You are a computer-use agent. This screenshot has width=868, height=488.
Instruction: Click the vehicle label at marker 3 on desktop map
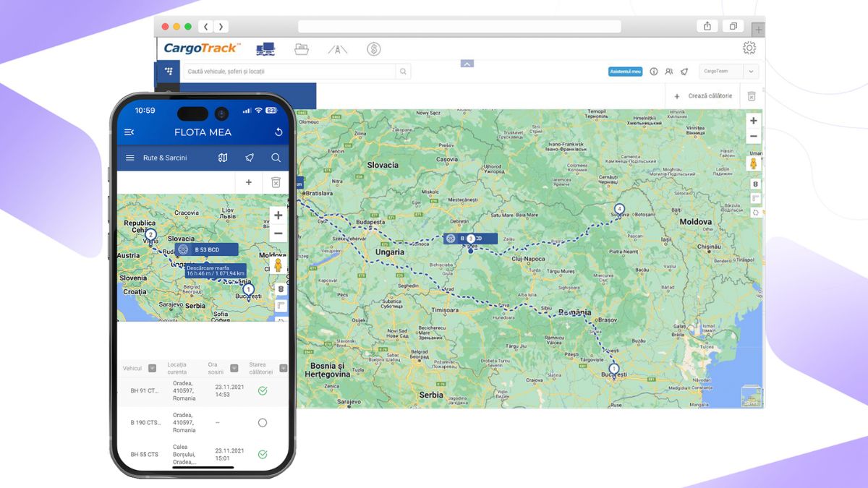470,238
